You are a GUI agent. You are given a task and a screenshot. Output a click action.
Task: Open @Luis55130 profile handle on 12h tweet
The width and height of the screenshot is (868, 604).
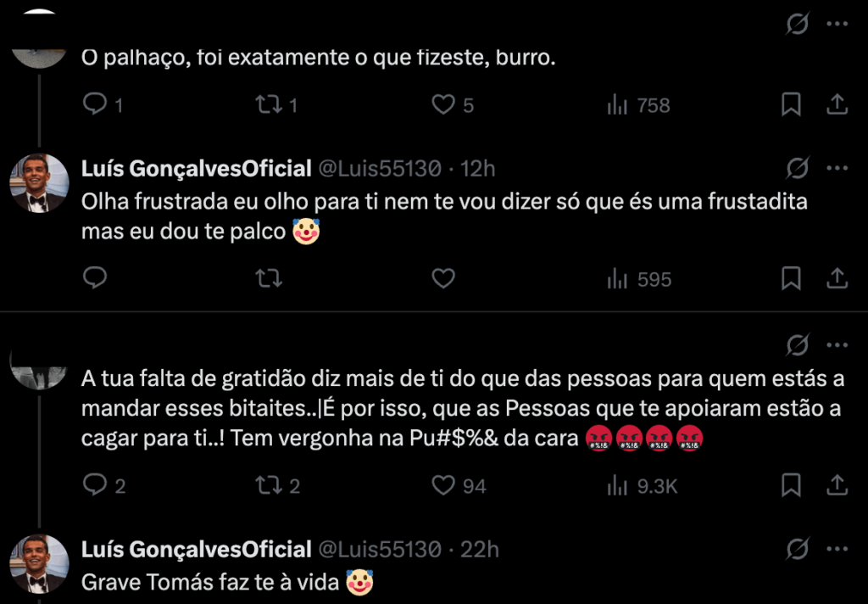point(379,169)
